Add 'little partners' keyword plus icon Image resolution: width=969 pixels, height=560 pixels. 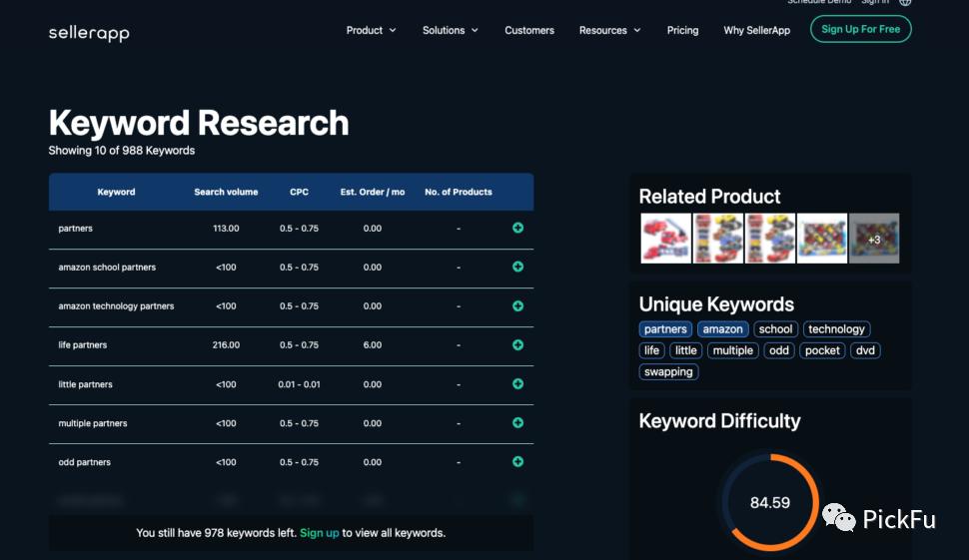[517, 384]
